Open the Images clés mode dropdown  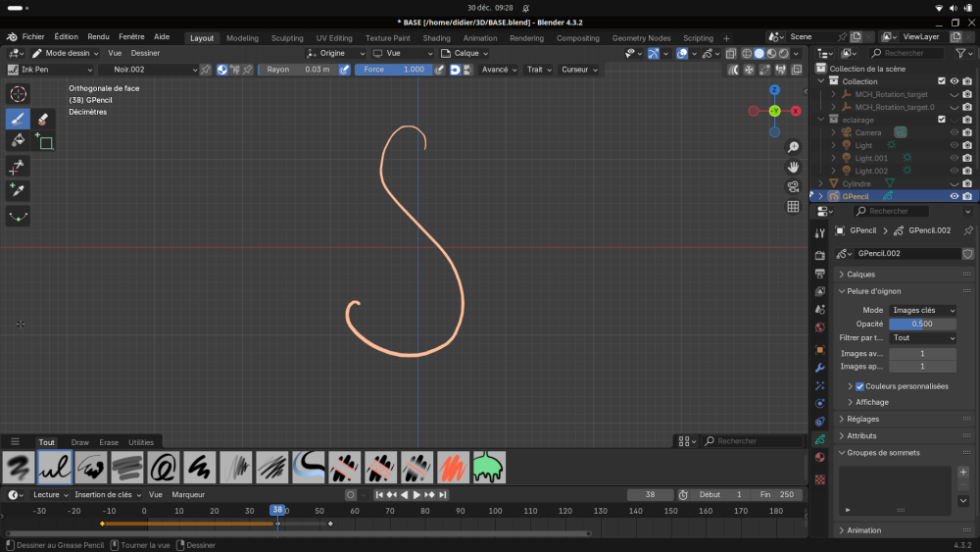click(x=923, y=310)
